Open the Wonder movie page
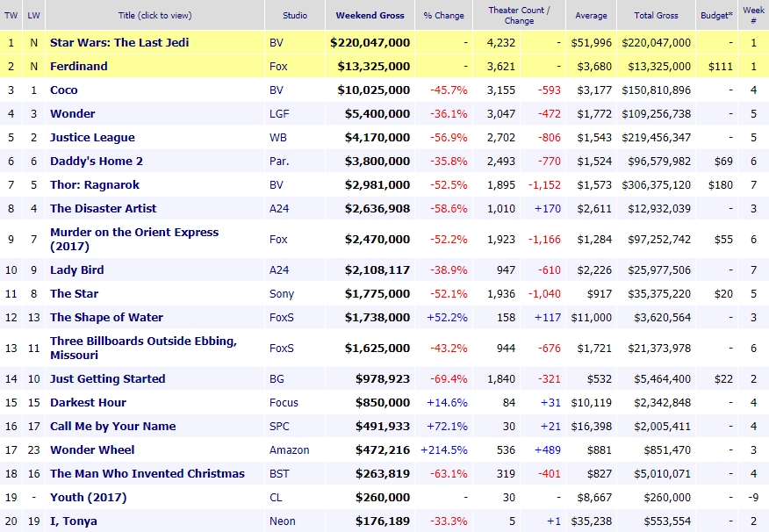769x532 pixels. pyautogui.click(x=73, y=114)
